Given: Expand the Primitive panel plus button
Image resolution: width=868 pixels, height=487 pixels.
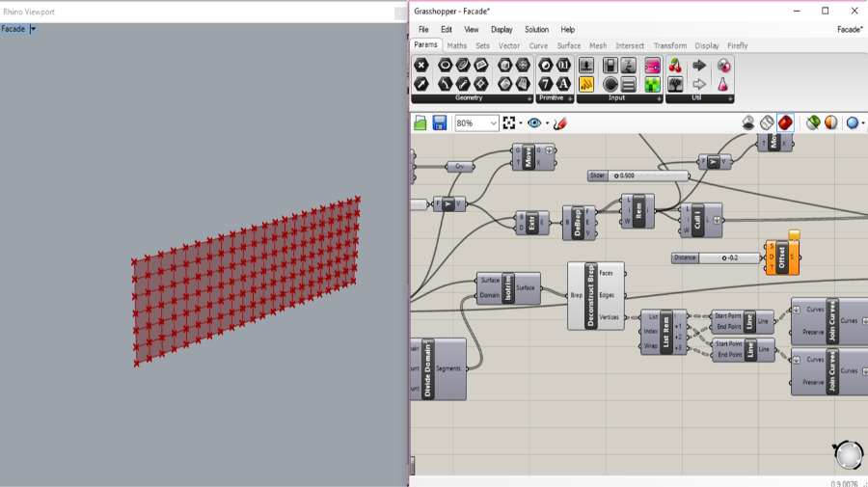Looking at the screenshot, I should [570, 98].
